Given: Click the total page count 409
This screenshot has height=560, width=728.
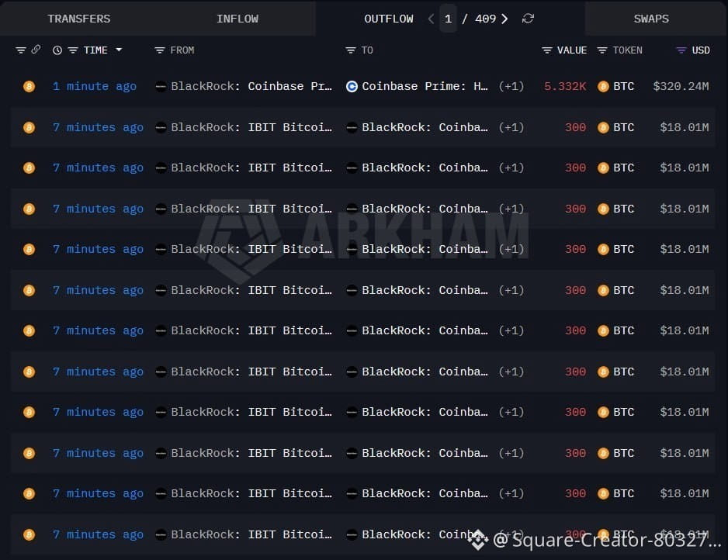Looking at the screenshot, I should [485, 19].
